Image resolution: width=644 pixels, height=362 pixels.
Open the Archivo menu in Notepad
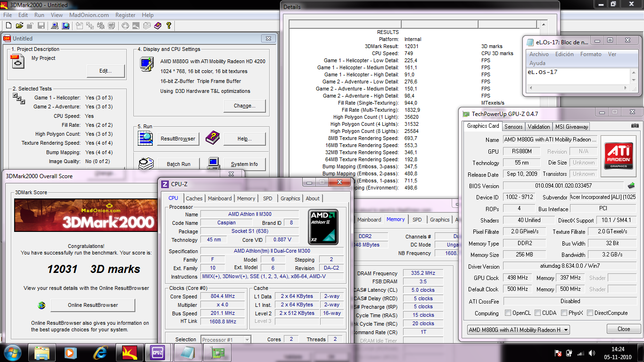point(539,54)
